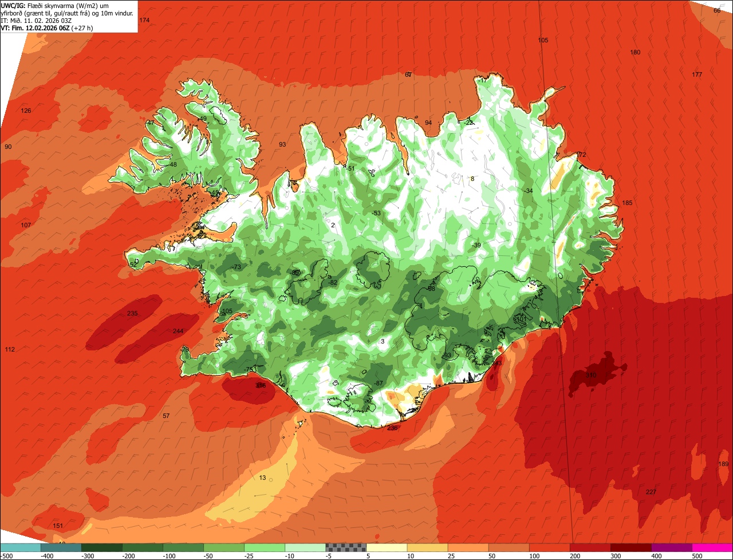
Task: Click the -98 value in central Iceland
Action: pos(431,289)
